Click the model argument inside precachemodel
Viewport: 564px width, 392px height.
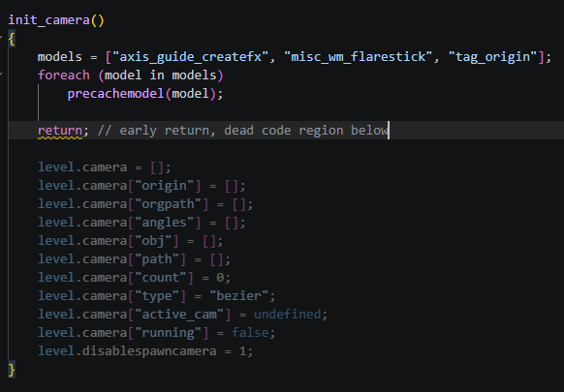point(190,94)
